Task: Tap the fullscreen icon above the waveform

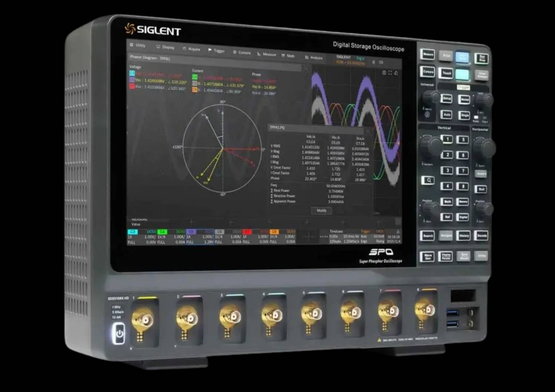Action: click(x=390, y=73)
